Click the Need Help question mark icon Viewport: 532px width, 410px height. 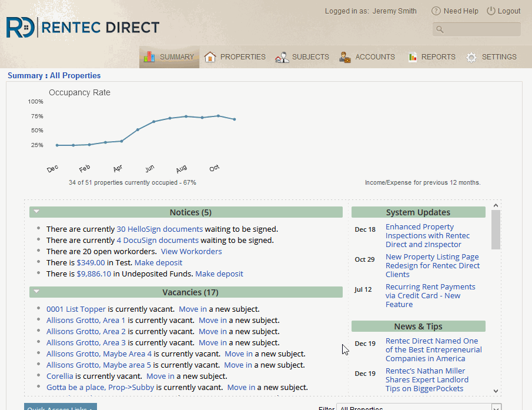[436, 11]
